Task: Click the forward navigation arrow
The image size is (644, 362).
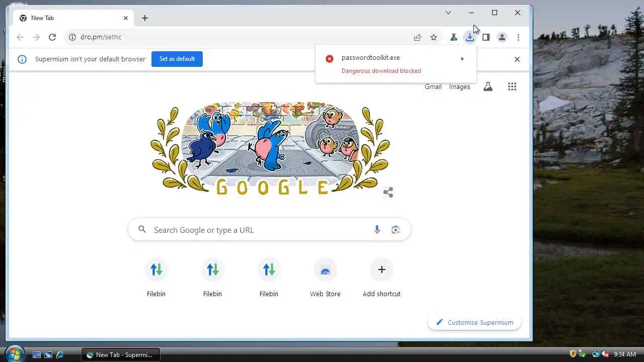Action: click(36, 37)
